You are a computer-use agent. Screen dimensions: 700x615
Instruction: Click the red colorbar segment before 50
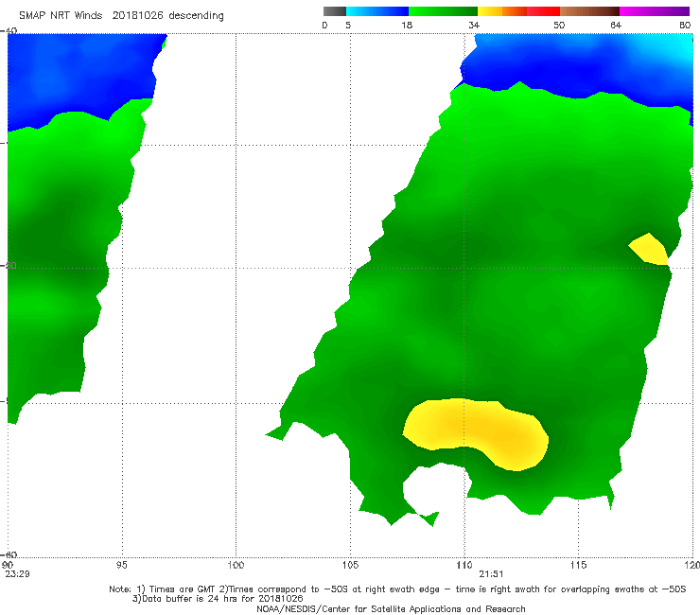tap(543, 11)
